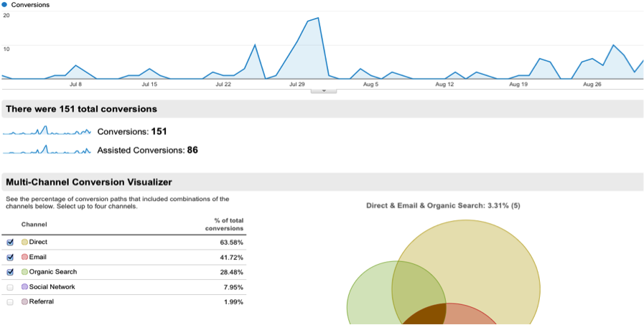Click the y-axis value 20

pos(6,15)
